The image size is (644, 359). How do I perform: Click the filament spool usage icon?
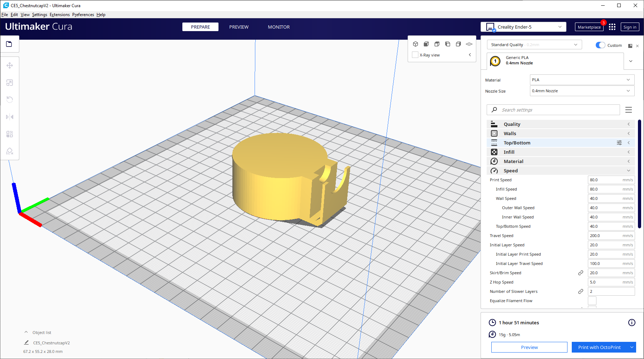[492, 334]
